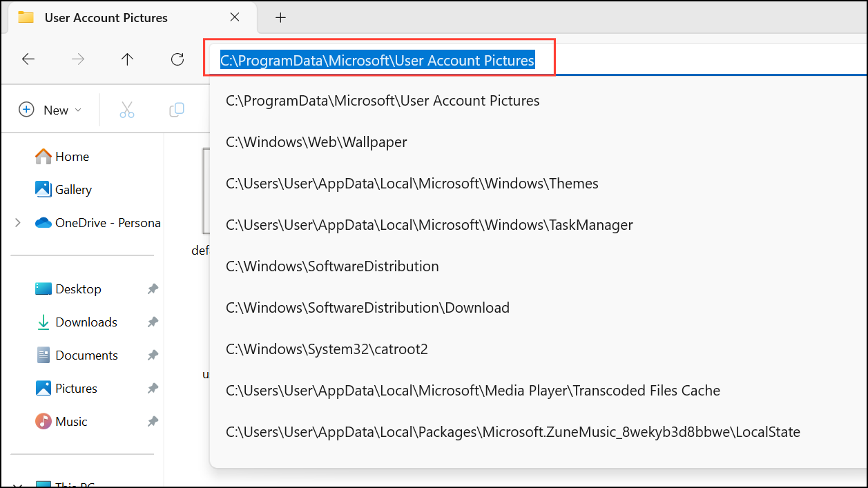Open Home in the navigation pane
The height and width of the screenshot is (488, 868).
click(62, 157)
